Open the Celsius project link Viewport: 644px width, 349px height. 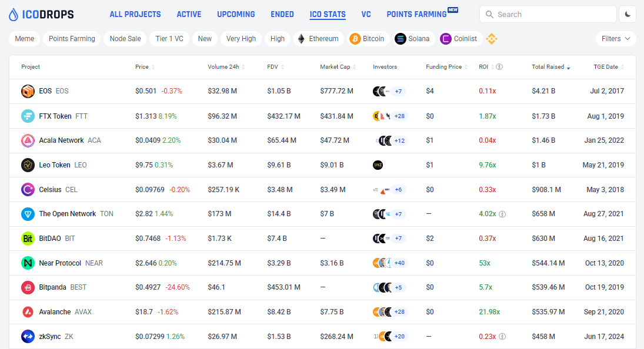[50, 189]
